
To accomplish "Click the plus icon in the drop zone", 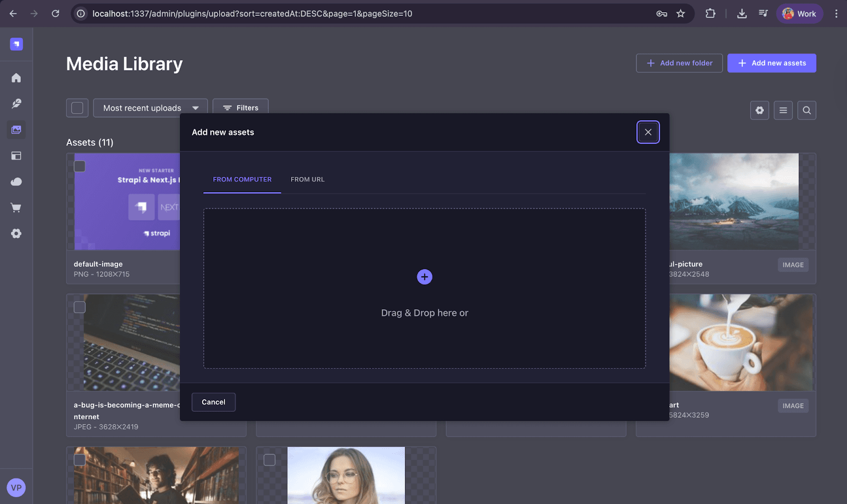I will (424, 276).
